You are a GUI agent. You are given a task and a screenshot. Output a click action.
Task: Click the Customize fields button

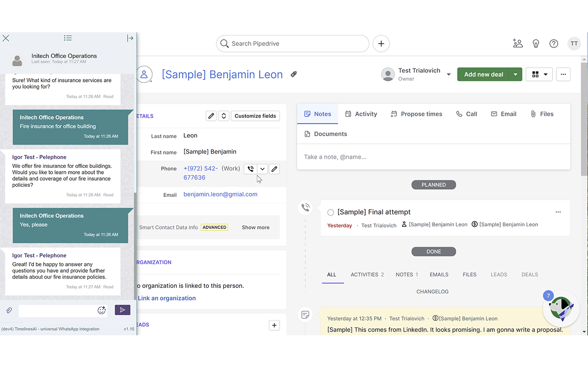pos(255,116)
